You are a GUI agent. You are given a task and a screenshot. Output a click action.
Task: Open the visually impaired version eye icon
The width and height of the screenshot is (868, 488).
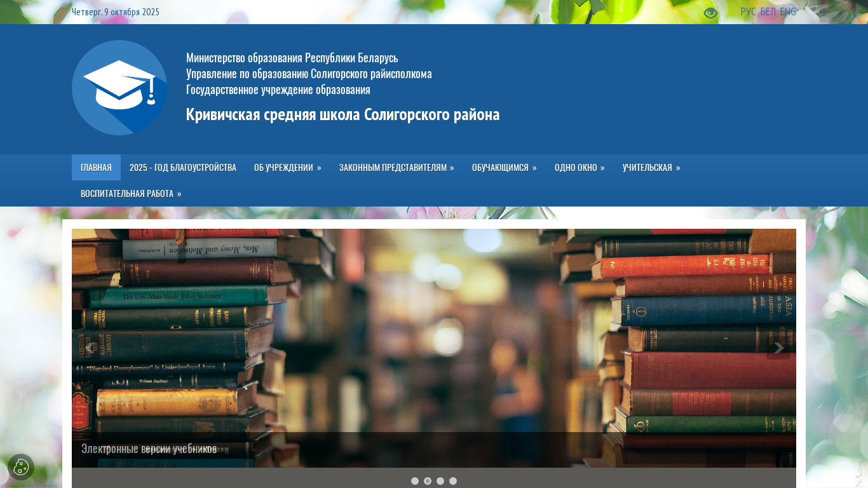[710, 13]
